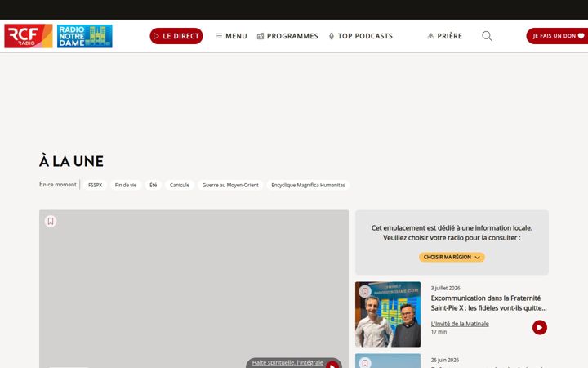Click the Je fais un don button

(557, 36)
